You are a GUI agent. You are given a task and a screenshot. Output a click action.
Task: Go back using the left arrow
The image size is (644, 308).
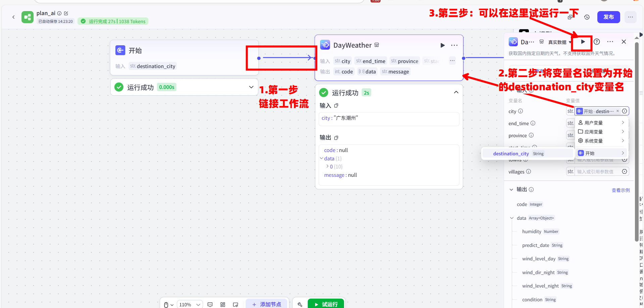13,17
